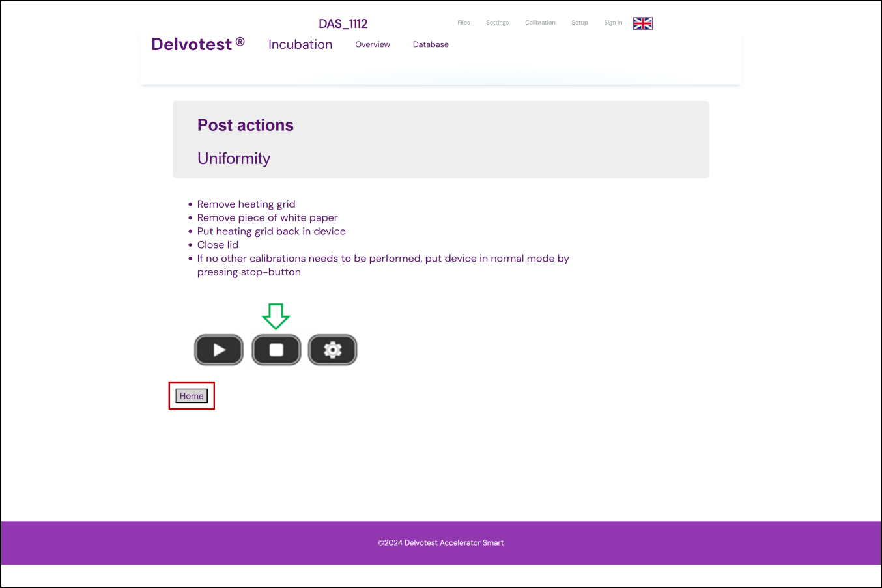Open the Overview tab
882x588 pixels.
click(373, 44)
